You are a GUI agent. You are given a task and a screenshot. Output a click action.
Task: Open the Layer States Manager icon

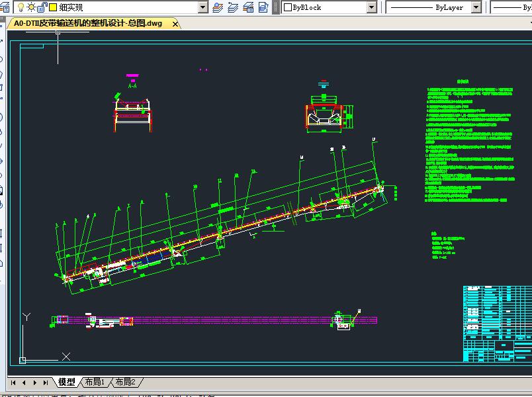pyautogui.click(x=248, y=7)
